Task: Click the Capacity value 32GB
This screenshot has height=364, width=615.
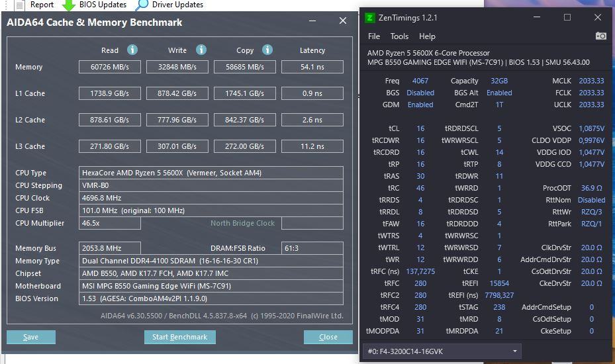Action: (499, 81)
